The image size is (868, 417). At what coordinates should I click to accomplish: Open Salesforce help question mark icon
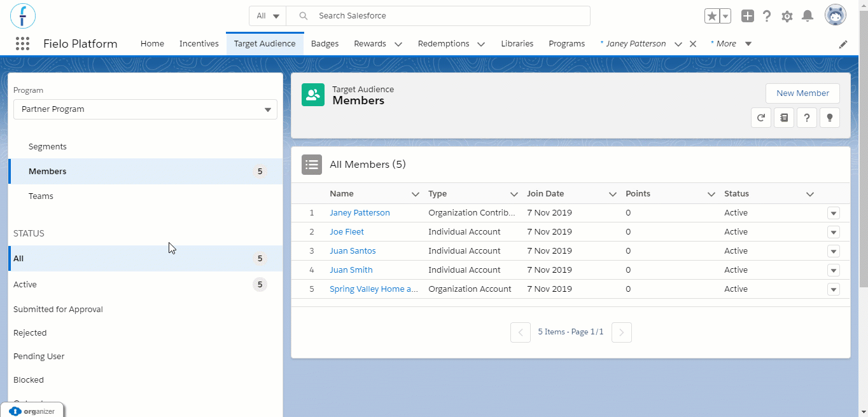[x=767, y=16]
